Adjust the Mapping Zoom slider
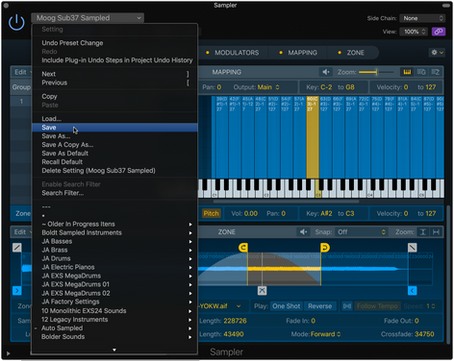Screen dimensions: 454x361 (x=376, y=72)
